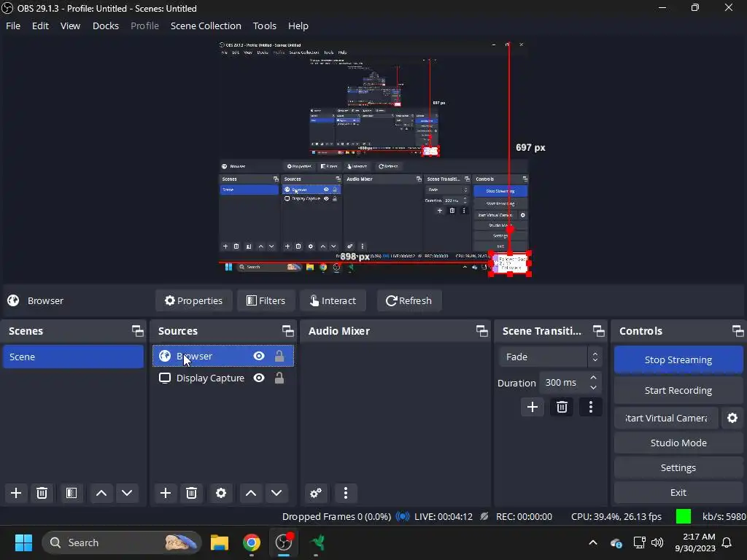Increase transition duration with up arrow
Screen dimensions: 747x560
click(593, 378)
